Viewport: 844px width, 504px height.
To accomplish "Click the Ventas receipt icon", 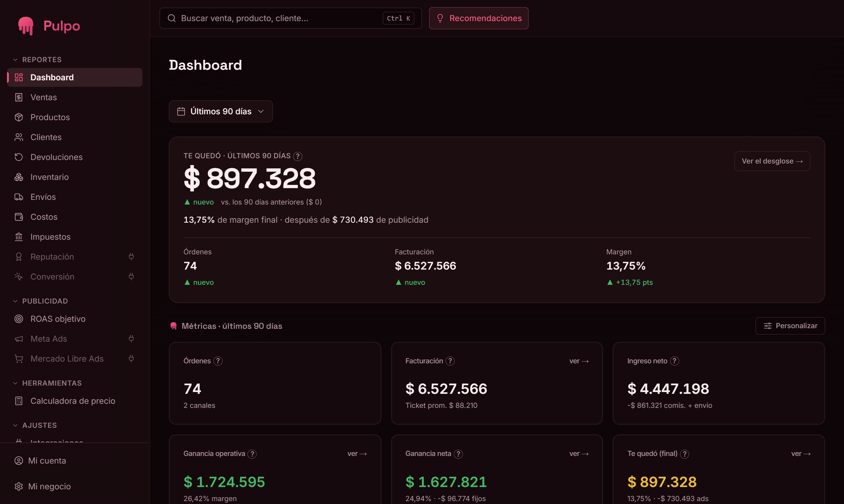I will [x=19, y=98].
